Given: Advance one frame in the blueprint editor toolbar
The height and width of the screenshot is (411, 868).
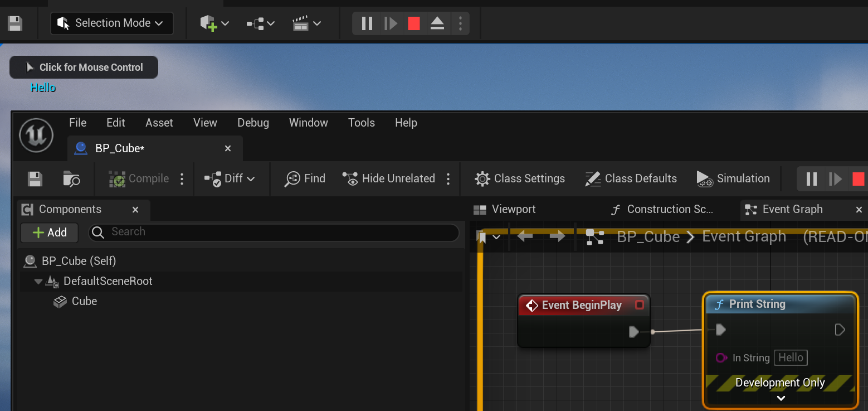Looking at the screenshot, I should coord(835,179).
